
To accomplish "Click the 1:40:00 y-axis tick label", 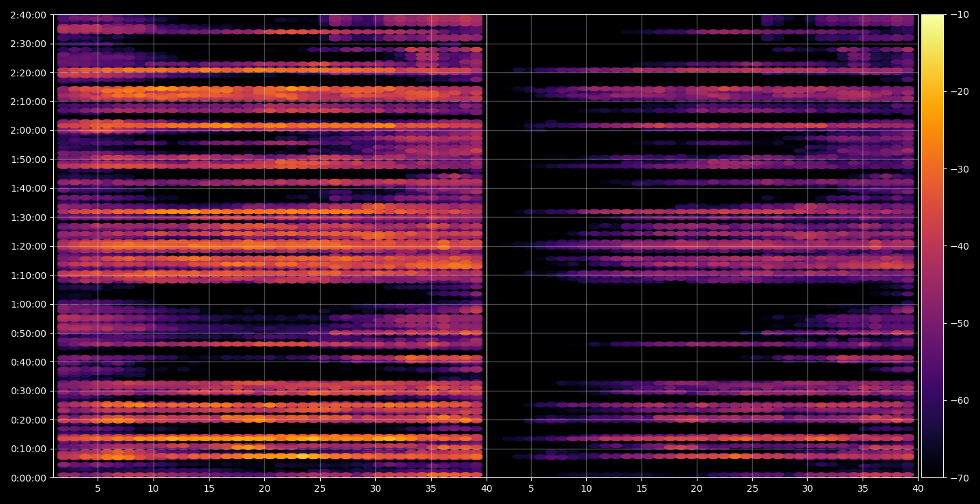I will click(x=29, y=188).
